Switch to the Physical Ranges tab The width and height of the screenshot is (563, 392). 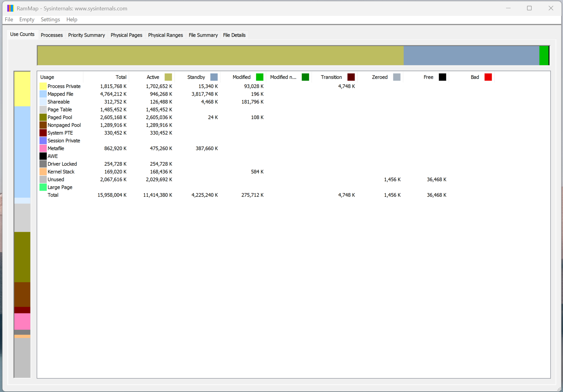165,35
